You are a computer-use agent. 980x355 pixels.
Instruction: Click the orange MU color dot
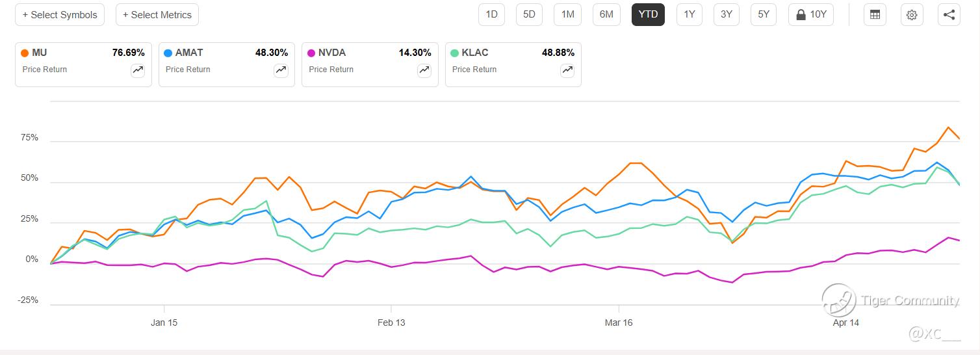25,53
